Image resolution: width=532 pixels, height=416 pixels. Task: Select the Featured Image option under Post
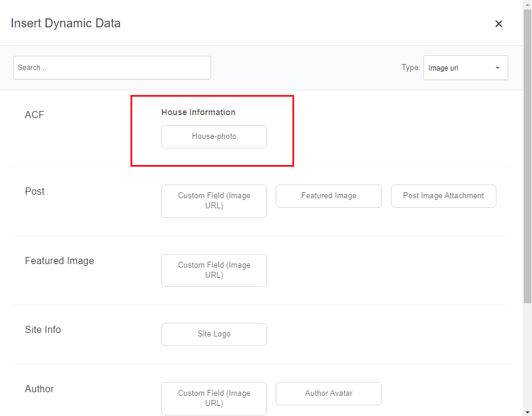coord(329,196)
